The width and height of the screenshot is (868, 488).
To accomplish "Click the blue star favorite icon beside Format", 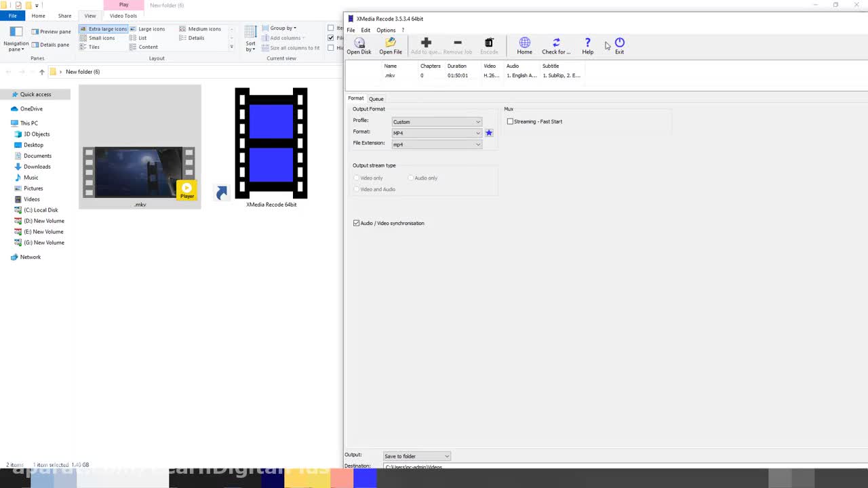I will [x=489, y=133].
